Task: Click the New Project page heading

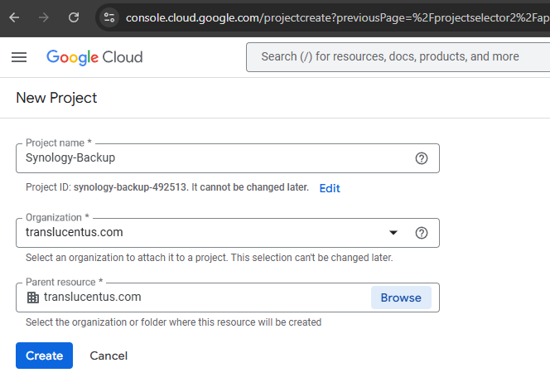Action: 56,98
